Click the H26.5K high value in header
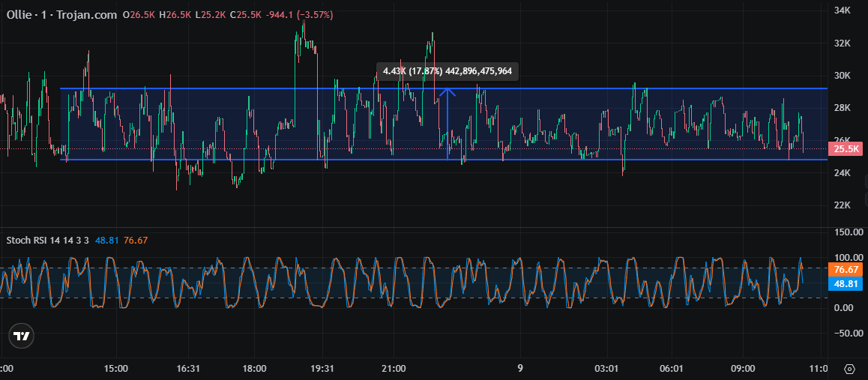 175,15
